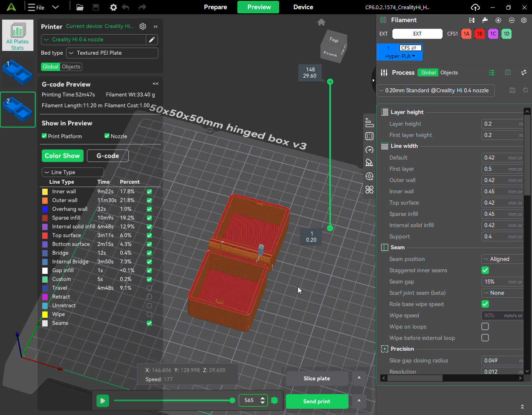Collapse the G-code Preview panel

point(155,84)
